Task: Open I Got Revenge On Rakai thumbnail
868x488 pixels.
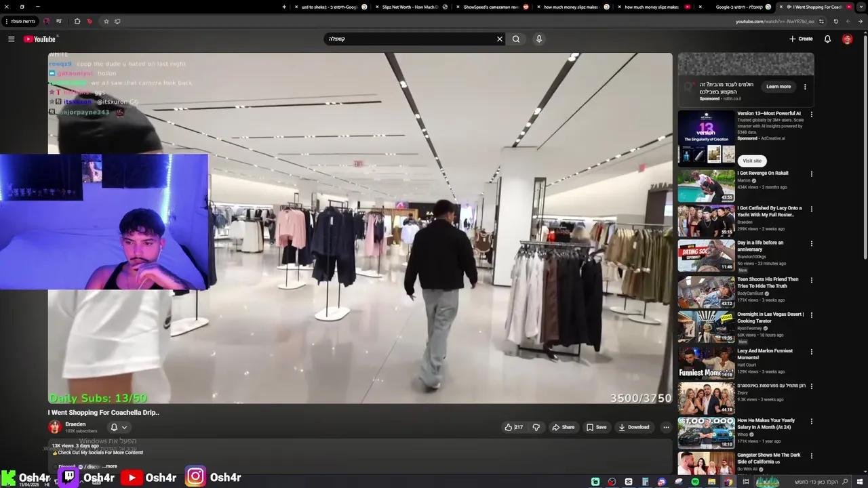Action: tap(706, 186)
